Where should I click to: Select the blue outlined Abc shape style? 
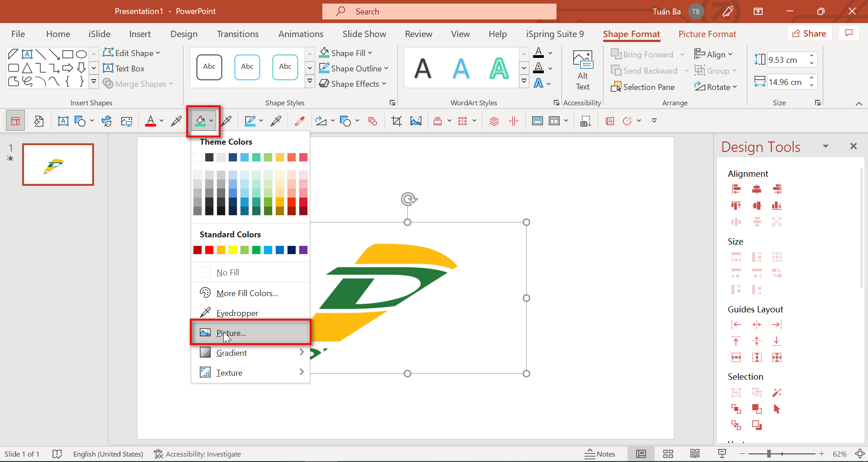[x=247, y=67]
